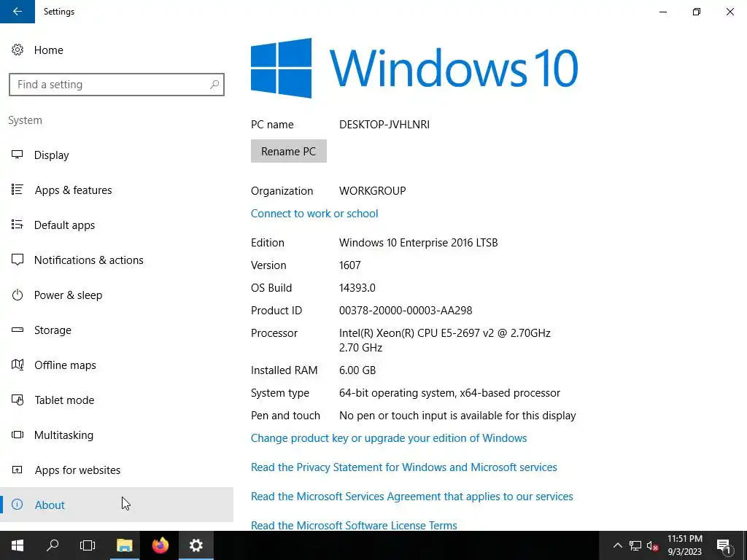The height and width of the screenshot is (560, 747).
Task: Go to Multitasking settings
Action: tap(64, 435)
